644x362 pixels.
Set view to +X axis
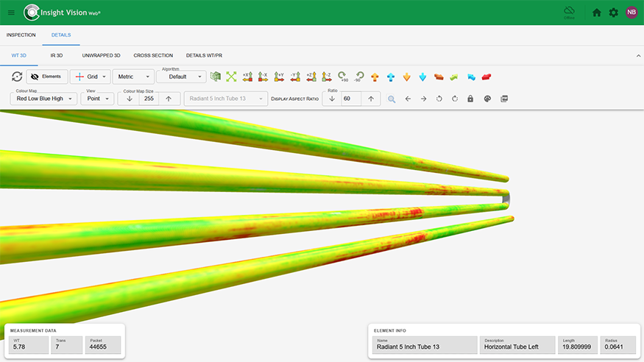point(247,77)
